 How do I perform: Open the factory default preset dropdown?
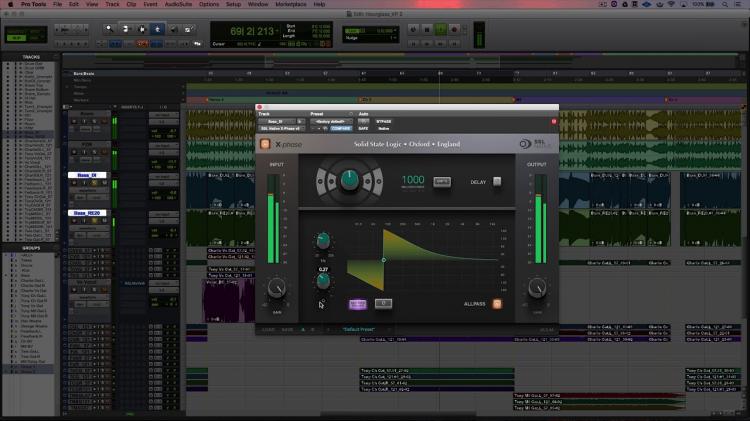(331, 122)
